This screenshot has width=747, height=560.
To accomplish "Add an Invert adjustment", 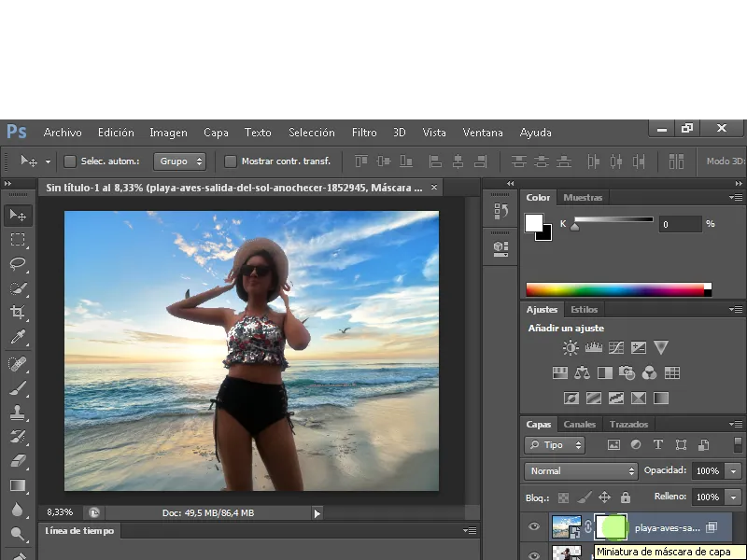I will [571, 399].
